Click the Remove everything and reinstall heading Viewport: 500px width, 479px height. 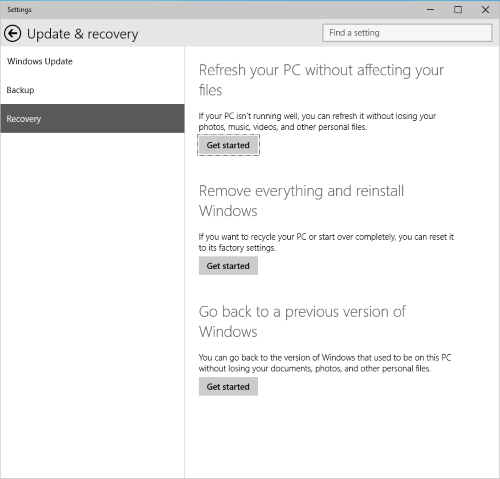(x=301, y=201)
